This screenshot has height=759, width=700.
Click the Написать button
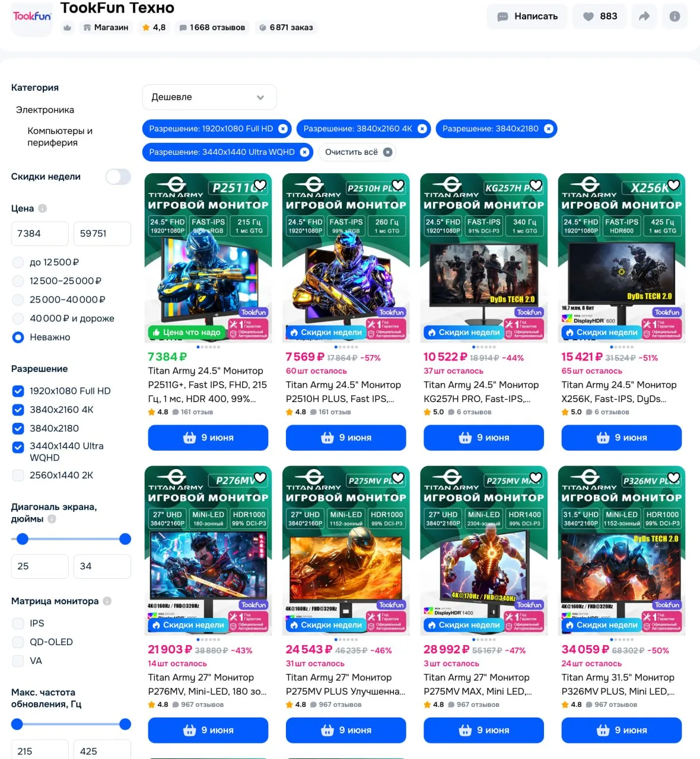pos(527,17)
